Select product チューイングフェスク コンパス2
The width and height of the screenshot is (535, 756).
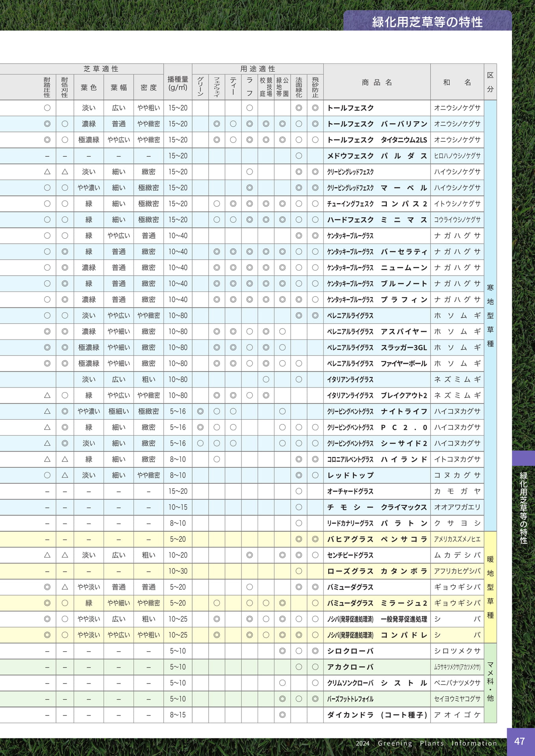pos(377,204)
